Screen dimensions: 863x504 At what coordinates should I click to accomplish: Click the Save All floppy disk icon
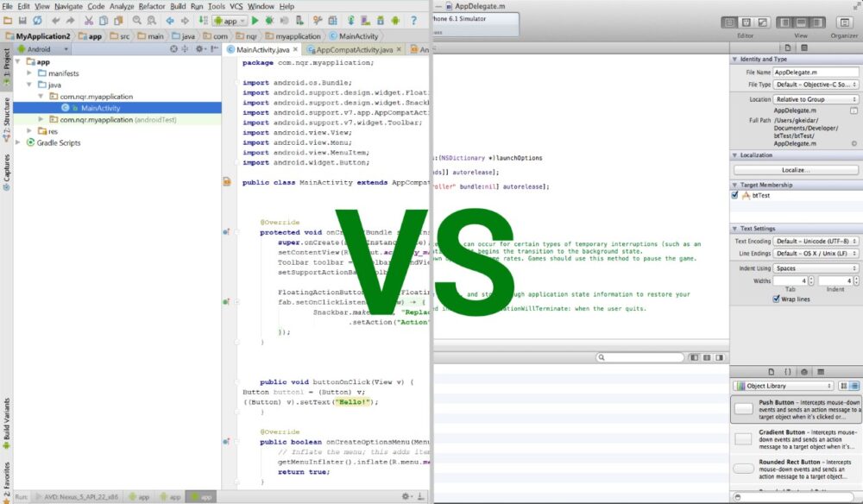point(22,20)
